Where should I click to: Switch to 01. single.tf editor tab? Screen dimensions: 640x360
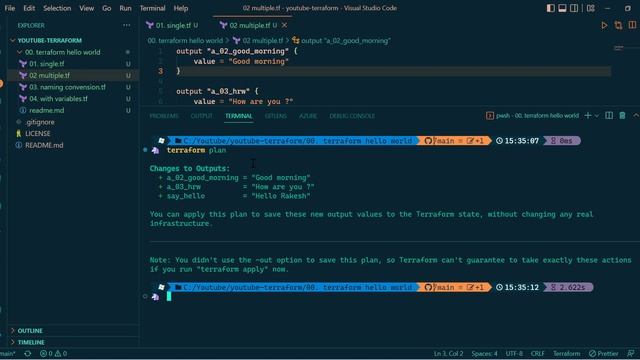(172, 25)
